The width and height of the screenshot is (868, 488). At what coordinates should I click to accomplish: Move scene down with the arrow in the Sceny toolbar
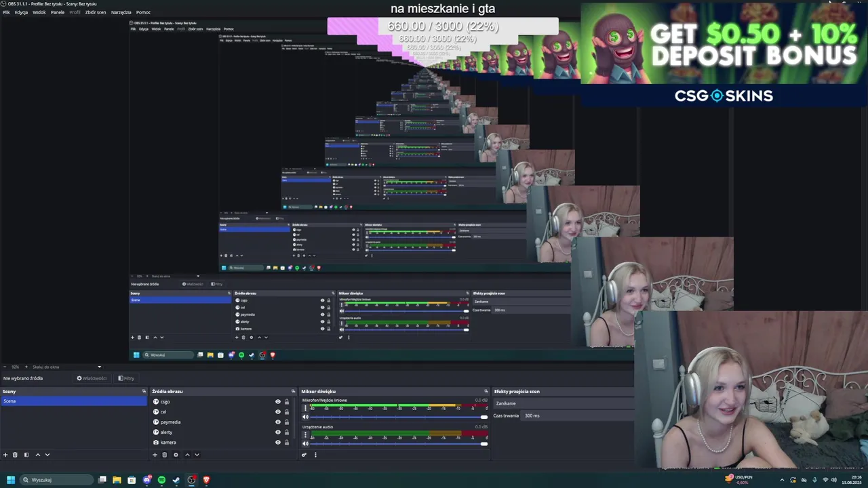click(47, 455)
